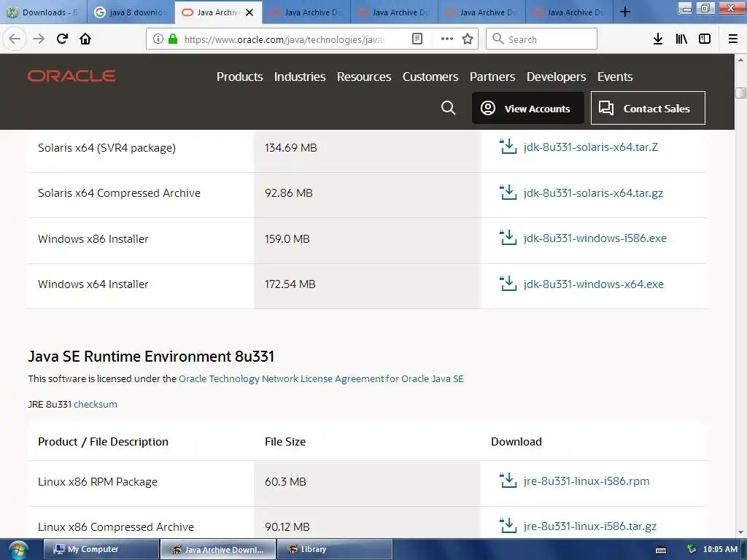Open Oracle Technology Network License Agreement link
This screenshot has height=560, width=747.
[321, 378]
